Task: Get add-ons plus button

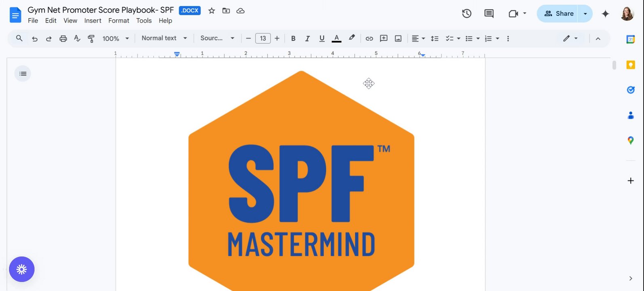Action: [x=631, y=181]
